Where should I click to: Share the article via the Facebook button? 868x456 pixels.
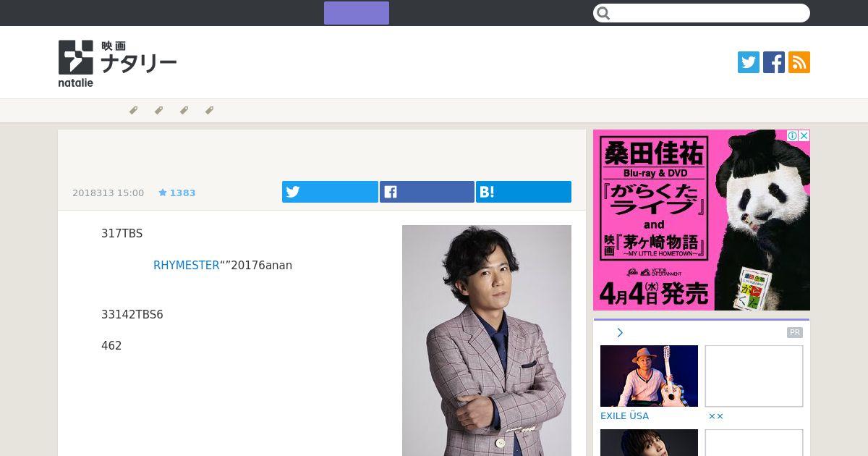coord(427,192)
